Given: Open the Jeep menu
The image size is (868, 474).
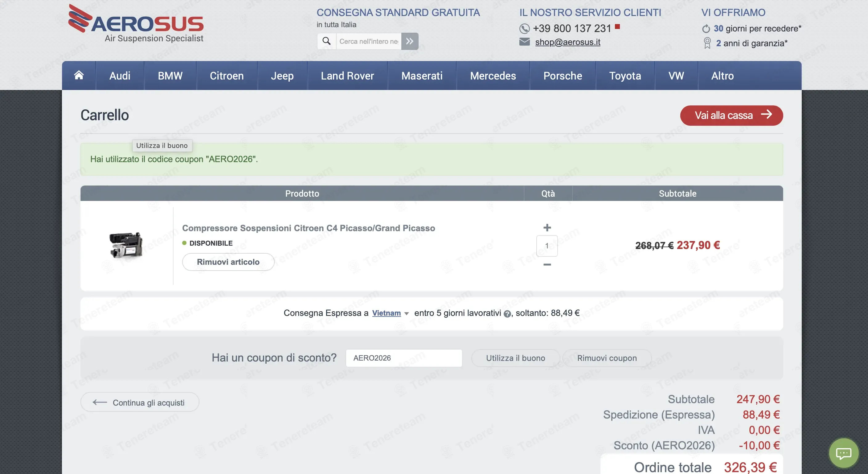Looking at the screenshot, I should click(282, 76).
